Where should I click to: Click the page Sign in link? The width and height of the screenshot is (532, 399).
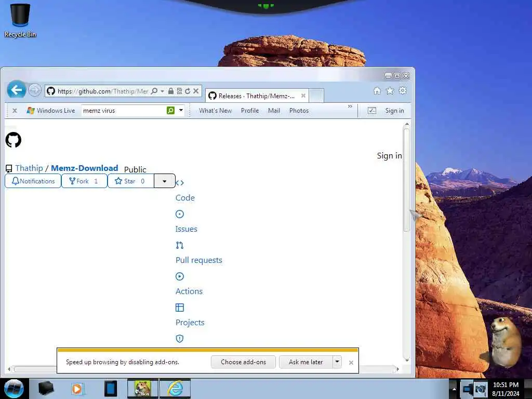point(389,156)
